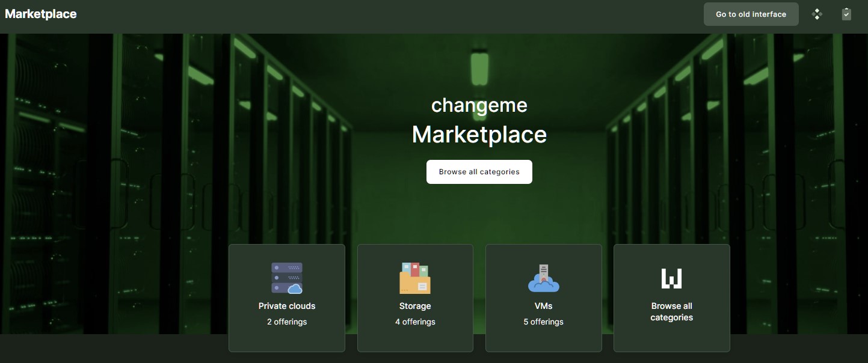Click the Marketplace title in top bar
Screen dimensions: 868x363
(x=41, y=14)
